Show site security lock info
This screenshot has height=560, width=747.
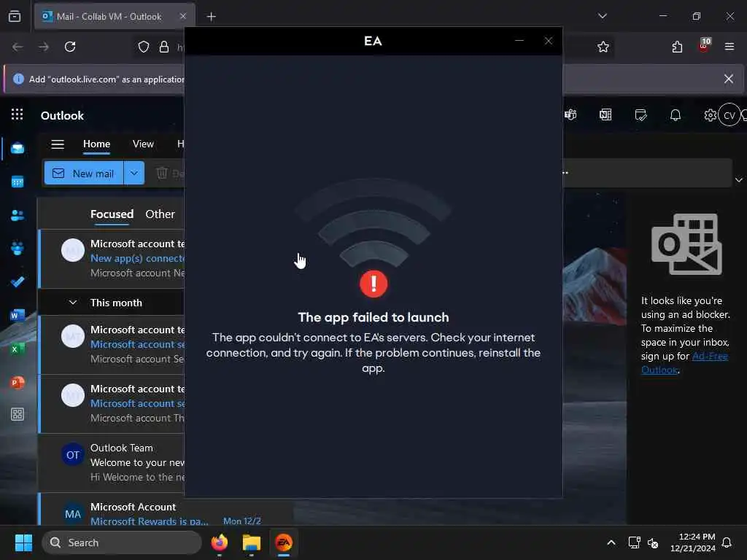click(164, 47)
